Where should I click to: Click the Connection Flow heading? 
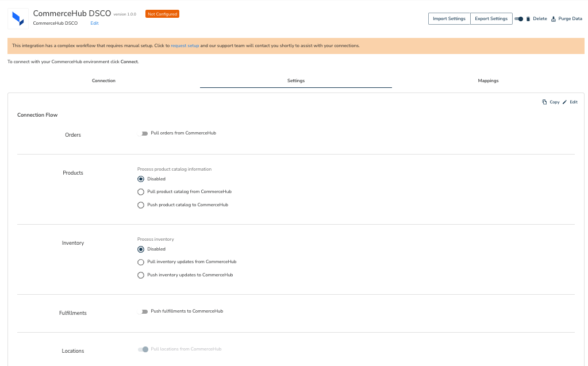coord(37,115)
